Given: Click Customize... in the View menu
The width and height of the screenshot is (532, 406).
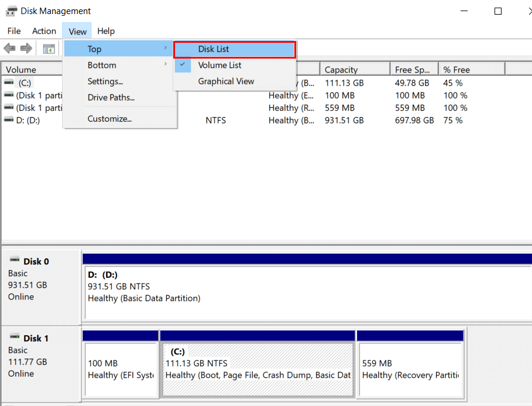Looking at the screenshot, I should pos(109,119).
